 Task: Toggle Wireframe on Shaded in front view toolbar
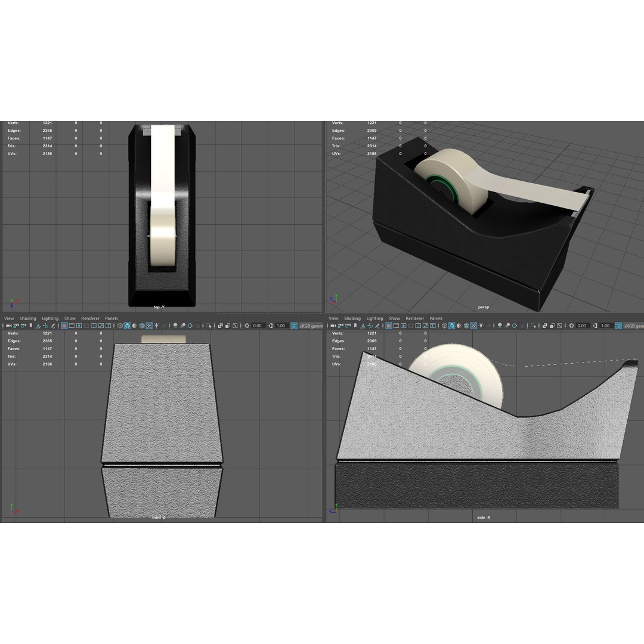[142, 326]
